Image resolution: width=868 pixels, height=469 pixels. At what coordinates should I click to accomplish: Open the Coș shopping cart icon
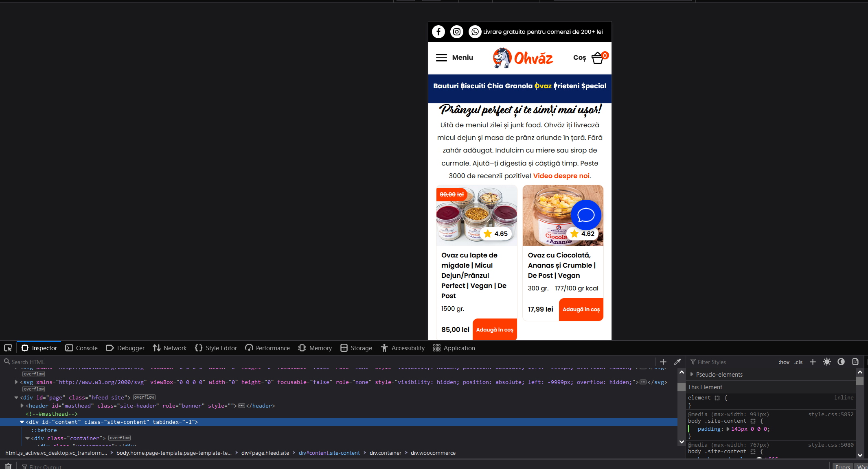coord(597,57)
